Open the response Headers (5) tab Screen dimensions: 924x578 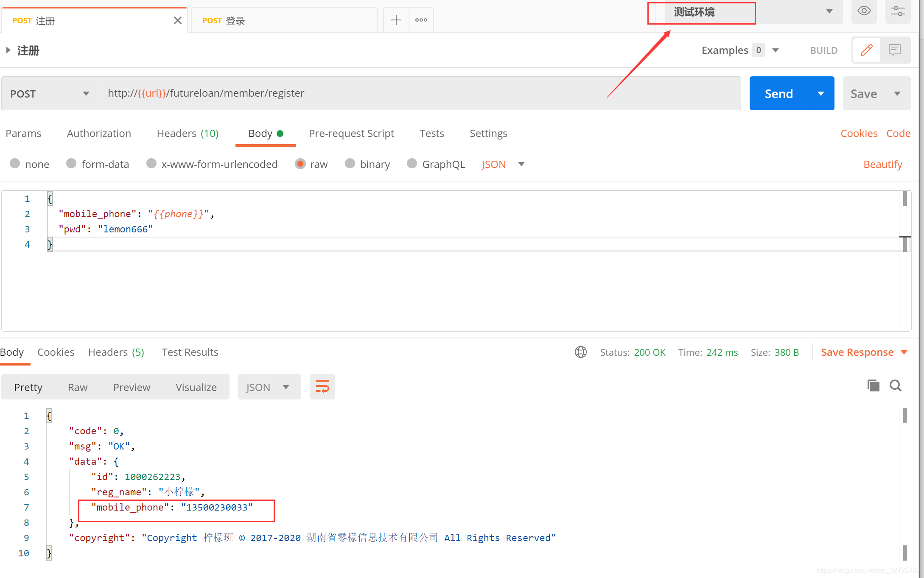[x=116, y=352]
